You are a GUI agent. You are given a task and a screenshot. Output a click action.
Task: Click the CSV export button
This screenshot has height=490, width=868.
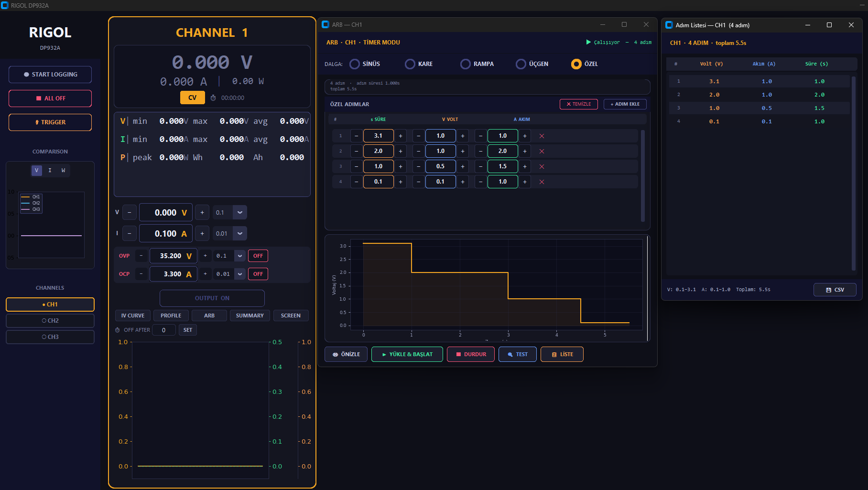click(835, 290)
